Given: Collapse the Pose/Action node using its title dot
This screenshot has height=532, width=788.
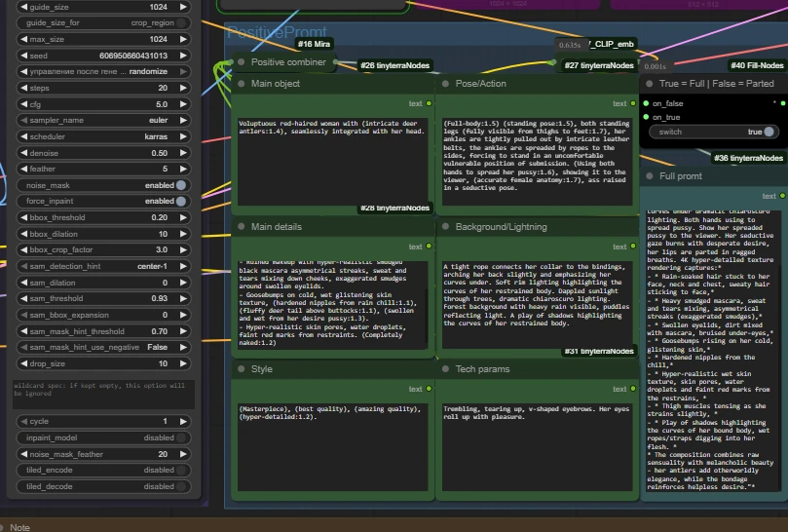Looking at the screenshot, I should pyautogui.click(x=444, y=85).
